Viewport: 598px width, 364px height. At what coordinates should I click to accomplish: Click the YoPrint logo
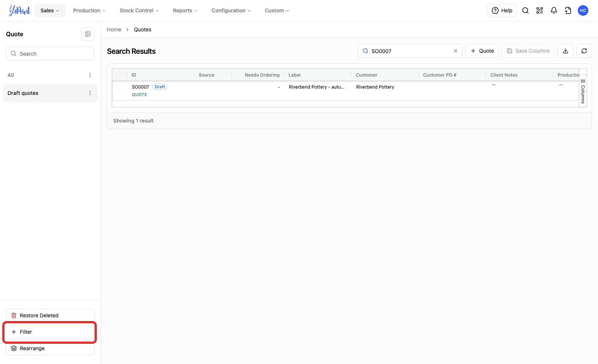[19, 10]
